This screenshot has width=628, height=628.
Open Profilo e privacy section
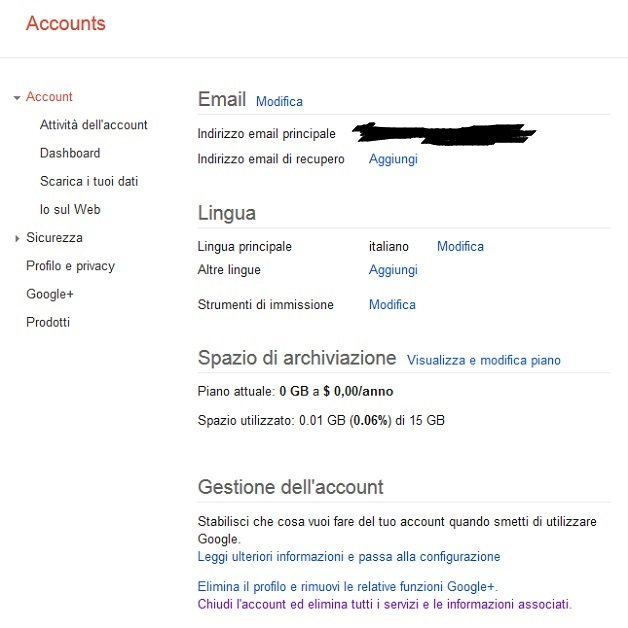tap(70, 266)
